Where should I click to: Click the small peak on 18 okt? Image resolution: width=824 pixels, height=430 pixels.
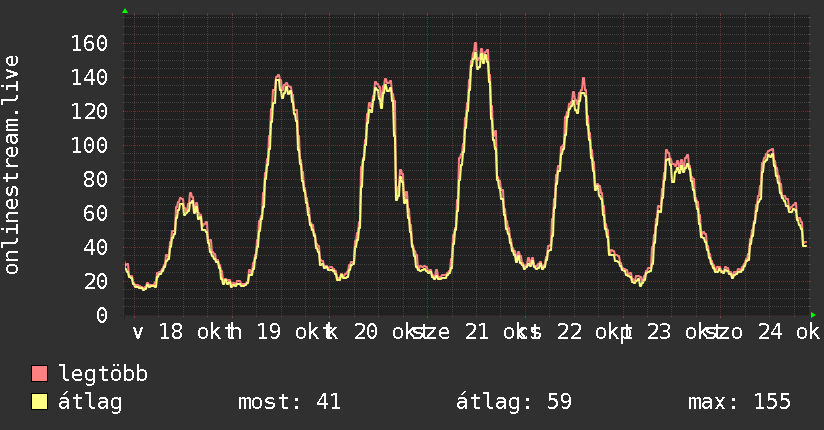click(x=190, y=194)
